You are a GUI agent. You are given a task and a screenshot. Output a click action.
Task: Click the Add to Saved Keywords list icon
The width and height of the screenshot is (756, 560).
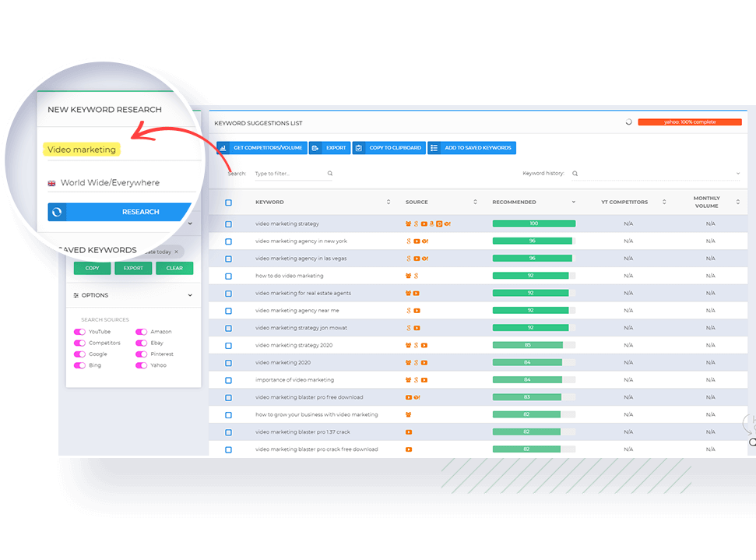(434, 148)
